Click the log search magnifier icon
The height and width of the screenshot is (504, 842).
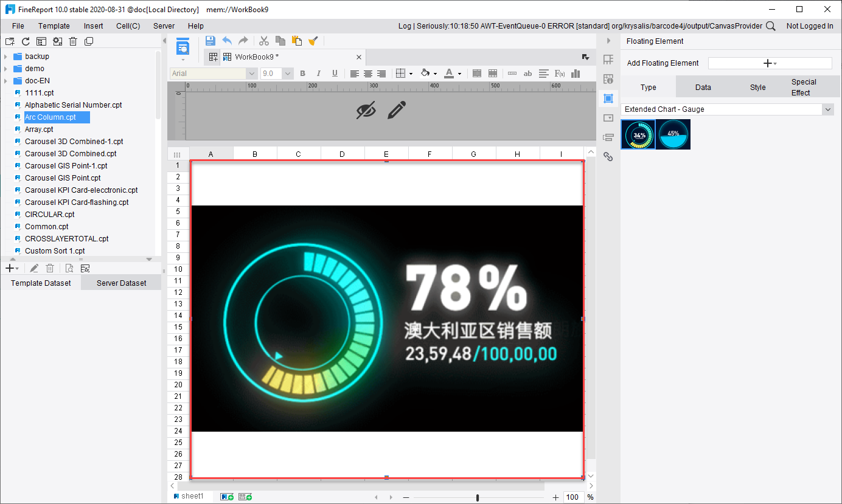770,26
